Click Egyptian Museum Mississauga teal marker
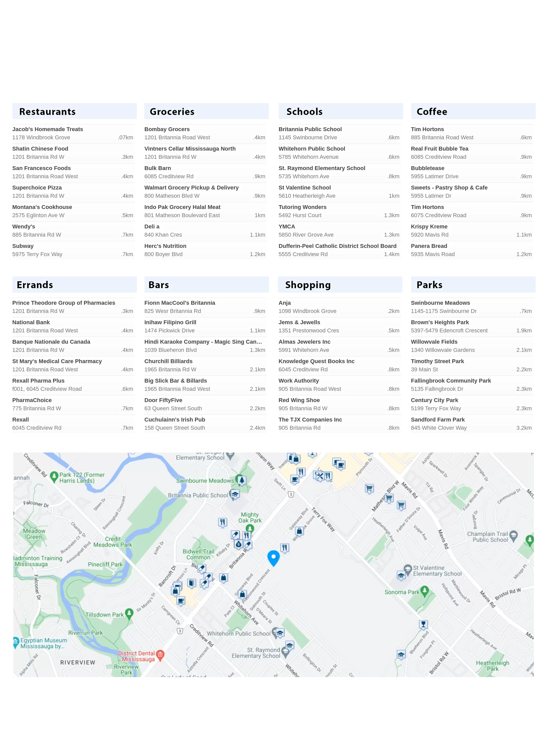The height and width of the screenshot is (747, 560). click(16, 642)
